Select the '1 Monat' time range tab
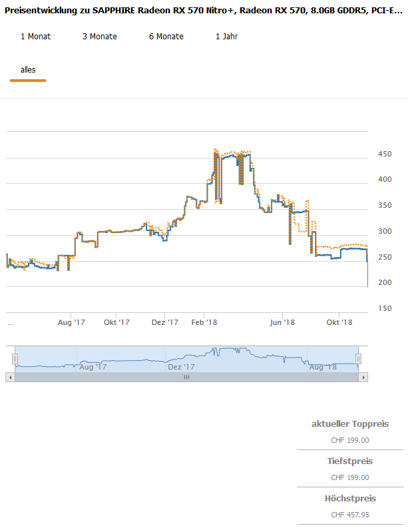This screenshot has height=532, width=408. click(x=35, y=37)
